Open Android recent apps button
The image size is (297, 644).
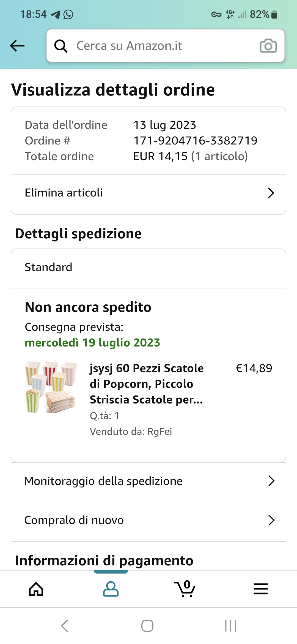point(230,626)
